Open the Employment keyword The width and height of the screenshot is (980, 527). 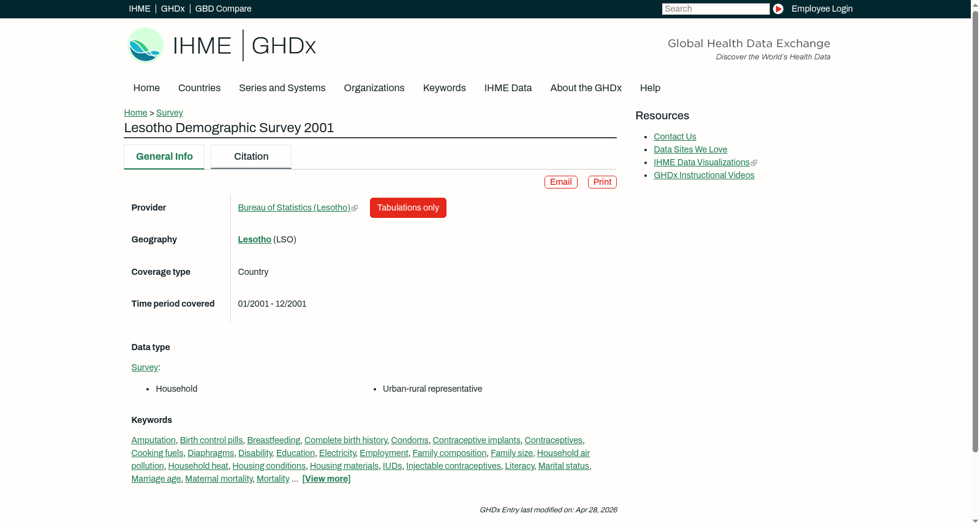click(384, 454)
